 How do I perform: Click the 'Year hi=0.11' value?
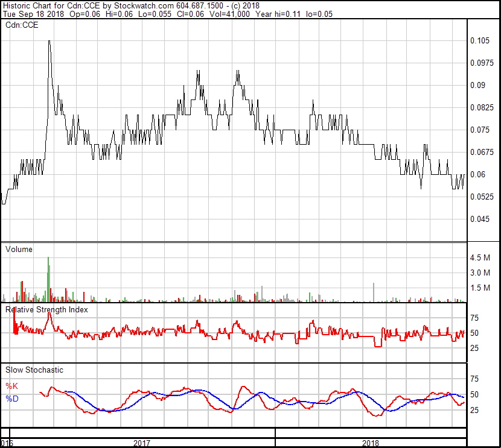point(278,14)
